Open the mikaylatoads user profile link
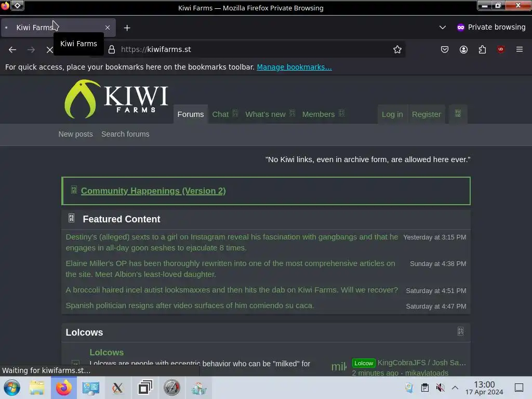Screen dimensions: 532x399 427,373
